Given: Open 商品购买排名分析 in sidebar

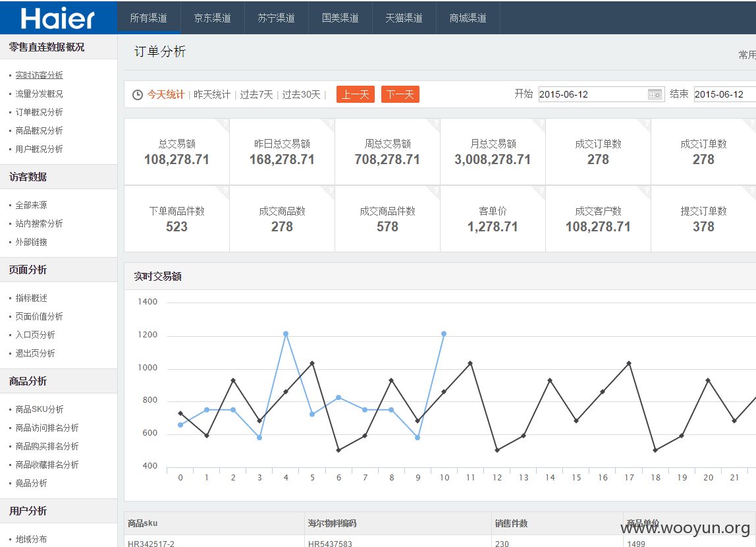Looking at the screenshot, I should pos(47,446).
